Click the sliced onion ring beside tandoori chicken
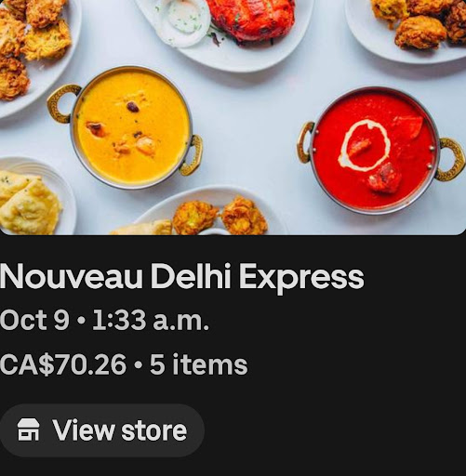The width and height of the screenshot is (466, 476). click(x=183, y=21)
